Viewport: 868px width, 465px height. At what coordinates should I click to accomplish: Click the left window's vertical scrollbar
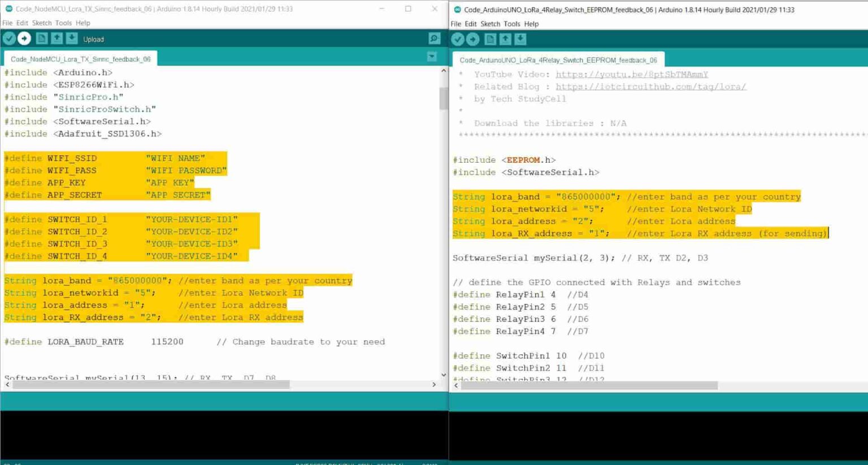(443, 99)
